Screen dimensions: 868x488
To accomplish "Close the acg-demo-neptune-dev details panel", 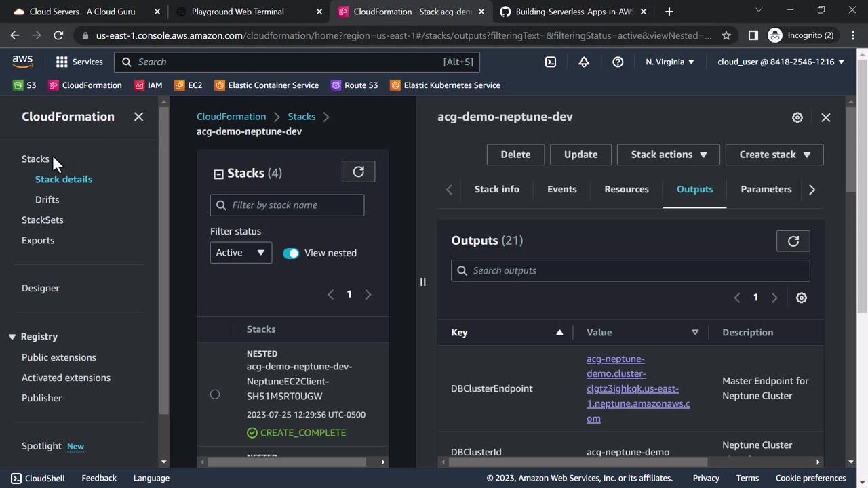I will point(826,117).
